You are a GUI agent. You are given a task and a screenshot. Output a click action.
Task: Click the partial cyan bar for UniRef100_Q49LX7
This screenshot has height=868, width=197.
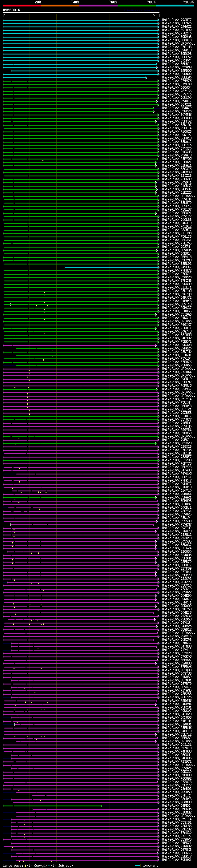[112, 267]
